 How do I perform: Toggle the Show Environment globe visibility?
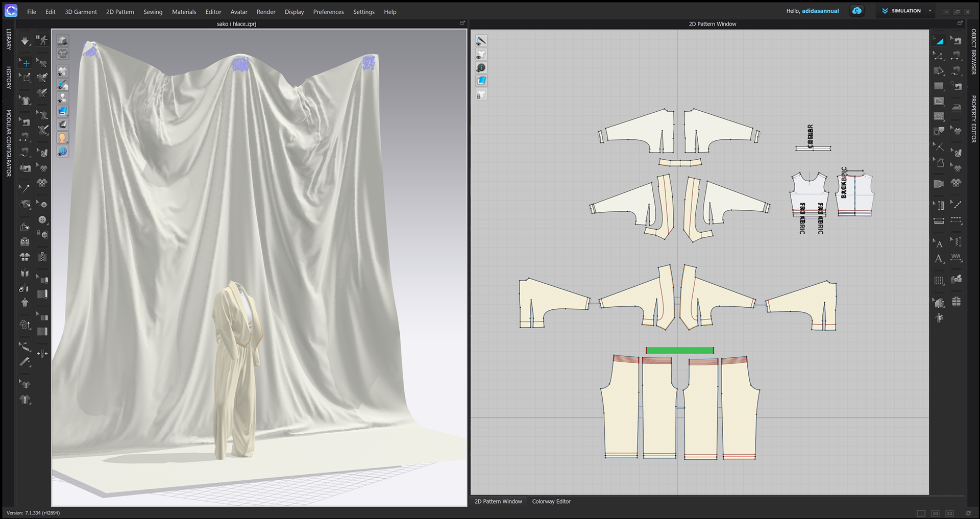[62, 151]
